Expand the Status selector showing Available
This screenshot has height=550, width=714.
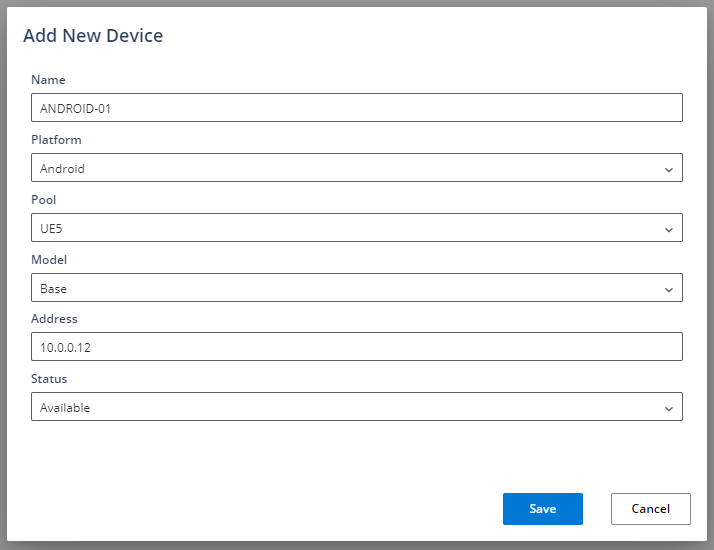tap(340, 407)
